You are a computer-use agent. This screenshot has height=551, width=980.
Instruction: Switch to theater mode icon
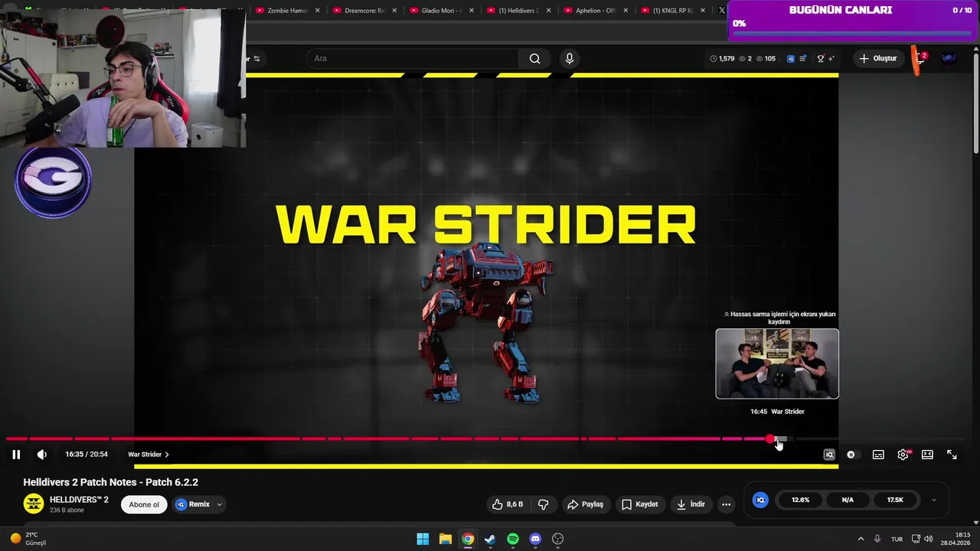click(927, 455)
